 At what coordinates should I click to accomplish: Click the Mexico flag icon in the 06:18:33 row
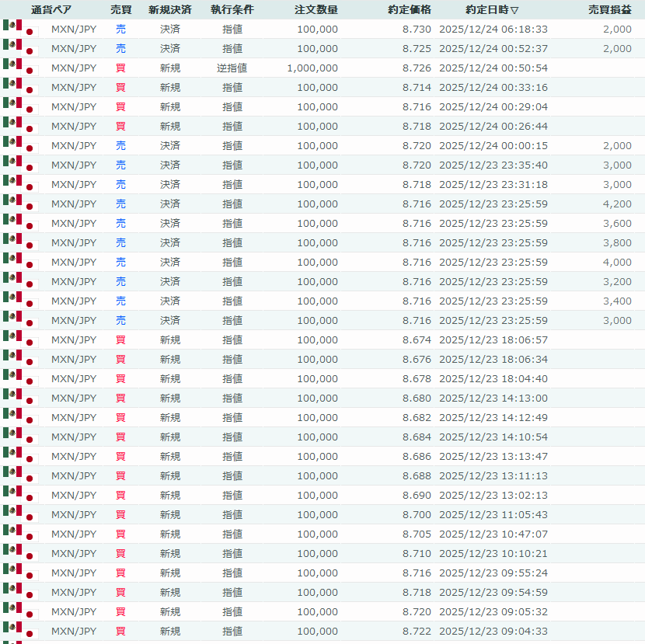(x=12, y=26)
